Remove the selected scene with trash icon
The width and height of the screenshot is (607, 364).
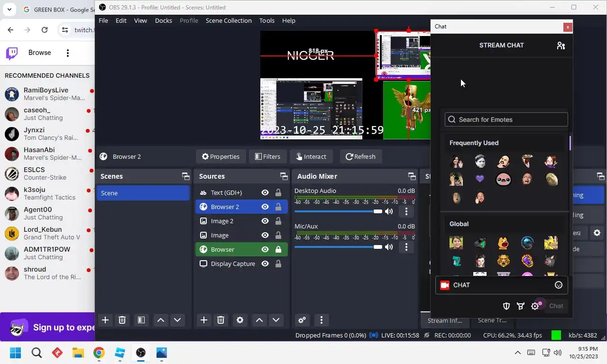[122, 320]
